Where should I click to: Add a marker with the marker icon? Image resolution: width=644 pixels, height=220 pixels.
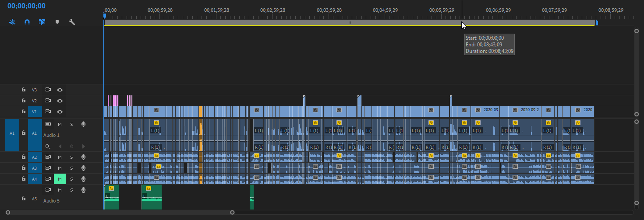pyautogui.click(x=57, y=21)
